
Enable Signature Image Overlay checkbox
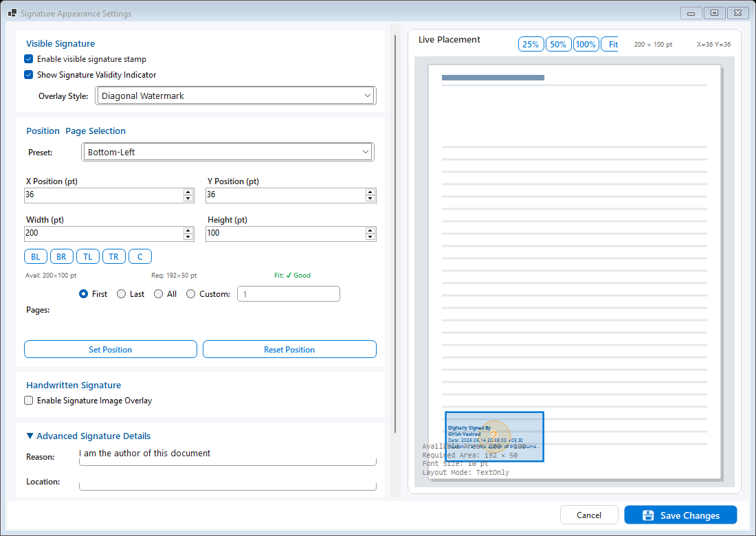click(29, 401)
